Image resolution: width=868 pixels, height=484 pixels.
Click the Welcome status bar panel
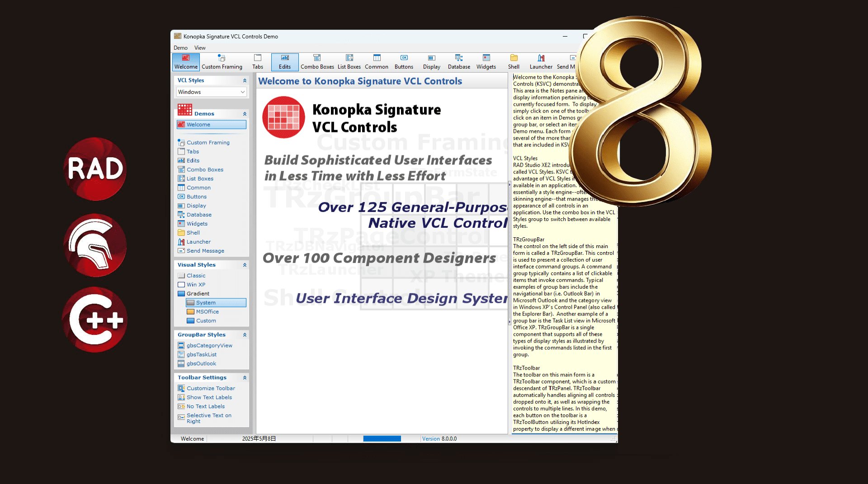pyautogui.click(x=192, y=439)
